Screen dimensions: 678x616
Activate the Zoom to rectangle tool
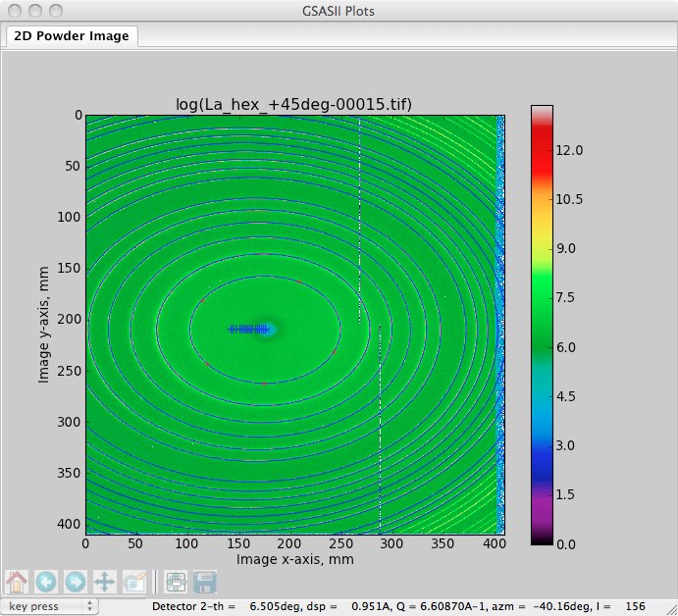(134, 582)
